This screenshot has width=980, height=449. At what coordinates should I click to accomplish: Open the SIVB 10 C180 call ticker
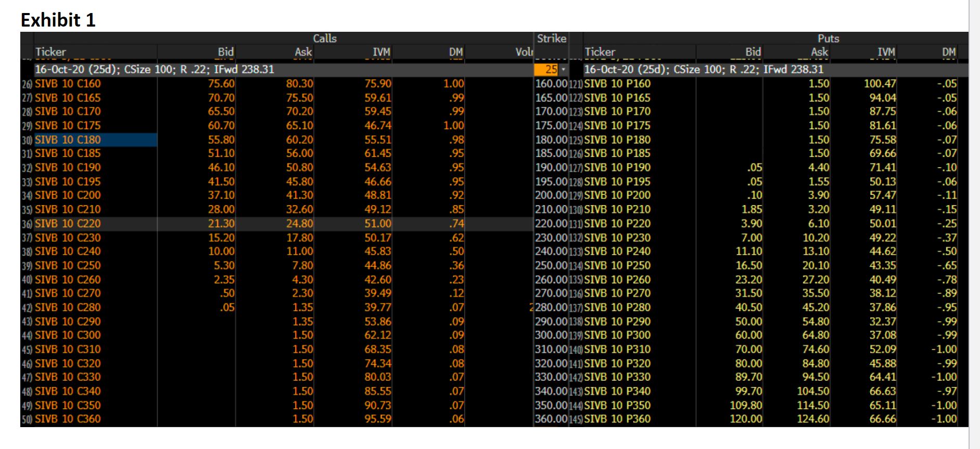coord(68,140)
